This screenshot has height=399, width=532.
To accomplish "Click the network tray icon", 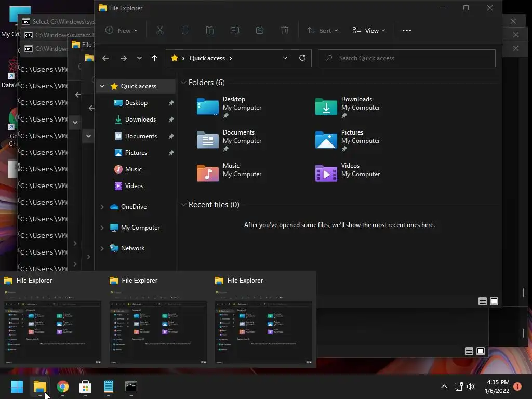I will [x=459, y=387].
